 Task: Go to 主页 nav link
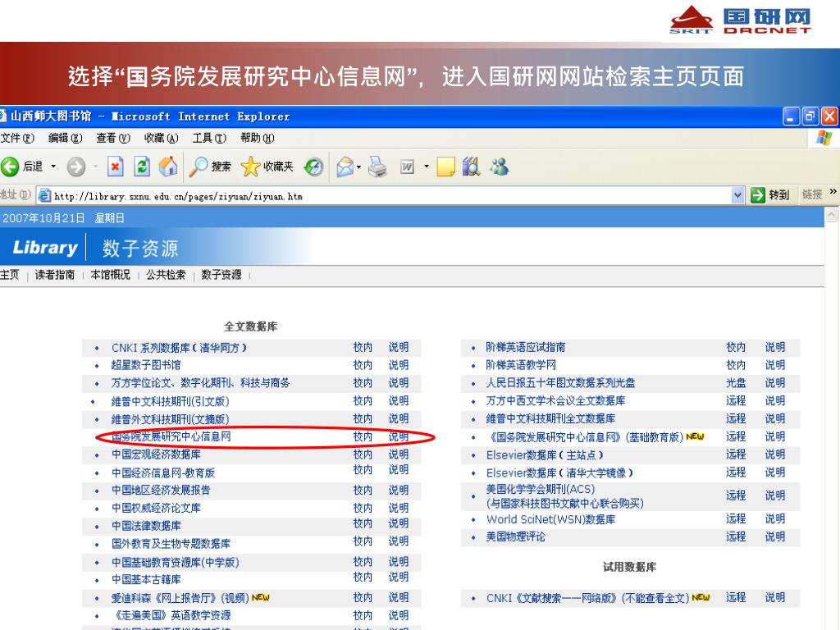point(10,275)
